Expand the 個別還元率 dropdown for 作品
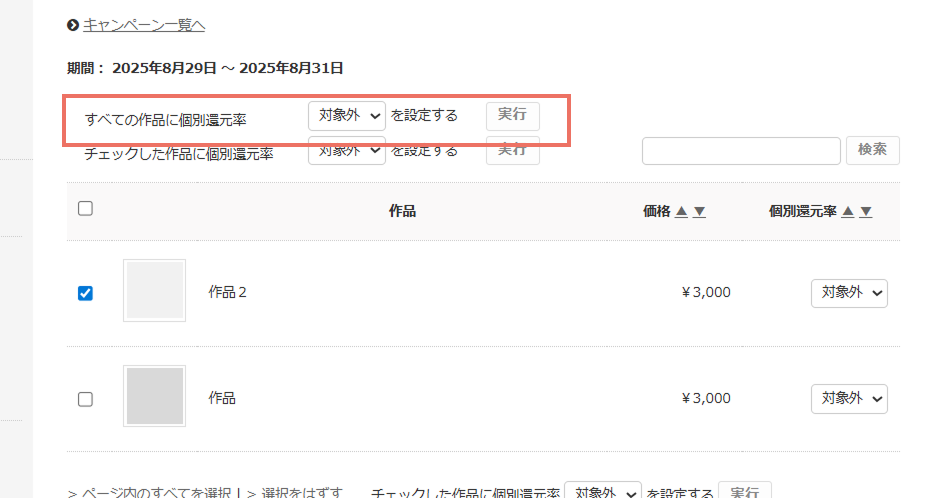Screen dimensions: 941x498 849,398
